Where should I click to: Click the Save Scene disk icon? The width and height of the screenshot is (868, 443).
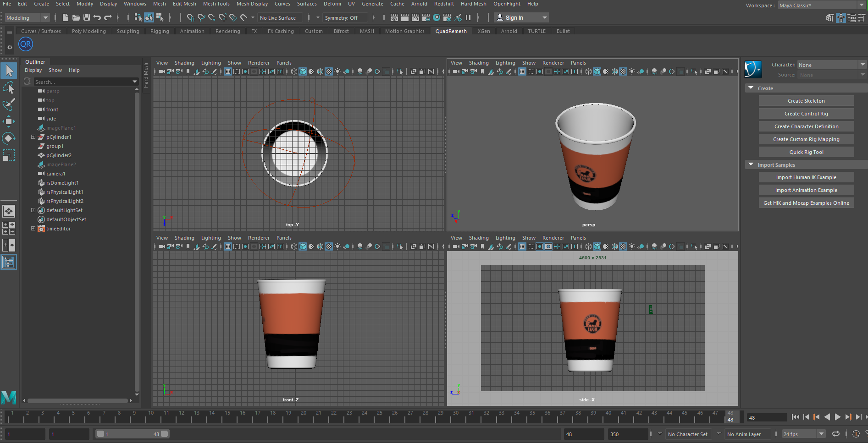point(87,17)
